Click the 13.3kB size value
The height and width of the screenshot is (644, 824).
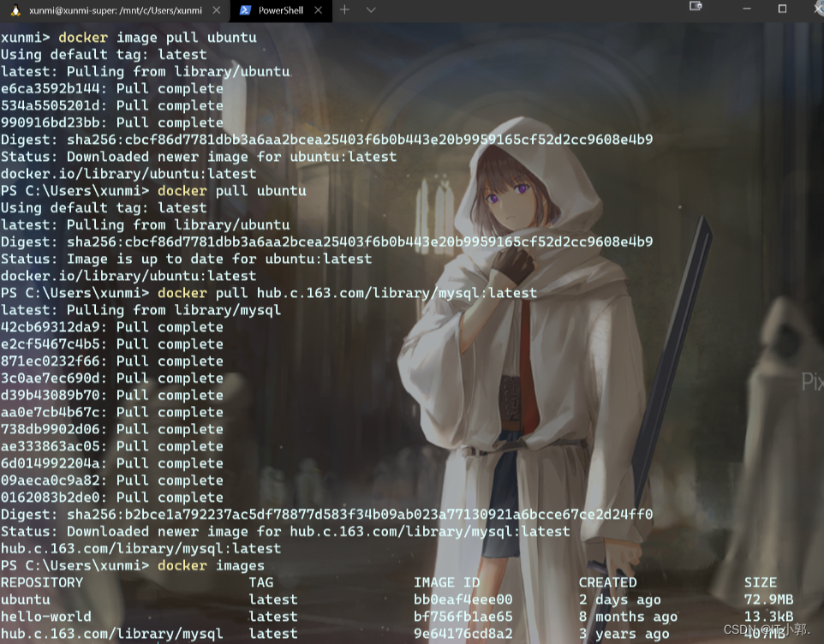click(x=769, y=616)
